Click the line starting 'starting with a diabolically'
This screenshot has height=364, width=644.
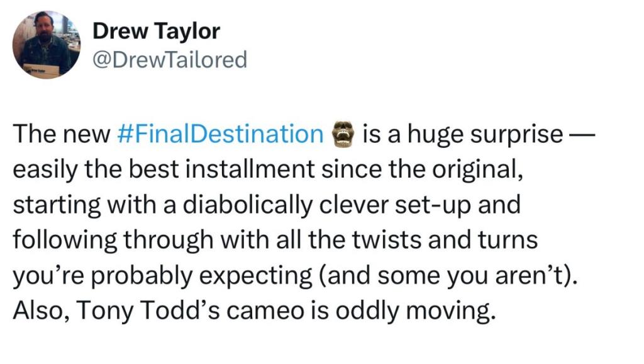pos(267,205)
